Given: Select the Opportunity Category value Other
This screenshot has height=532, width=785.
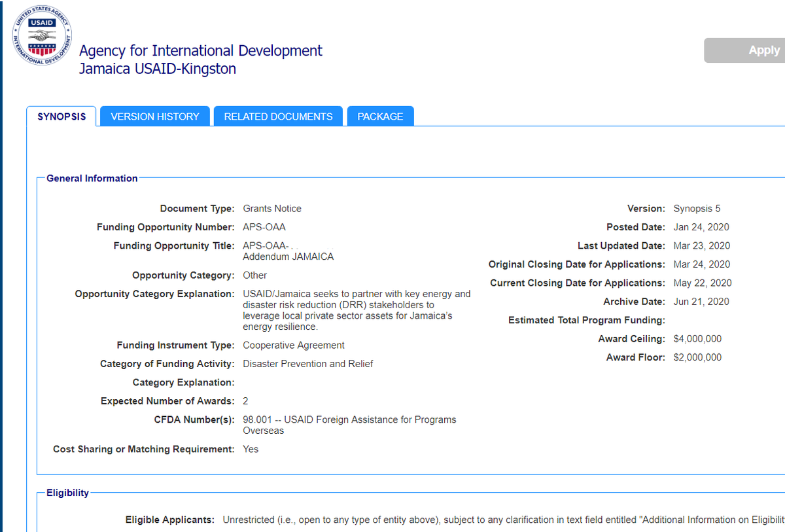Looking at the screenshot, I should coord(255,275).
